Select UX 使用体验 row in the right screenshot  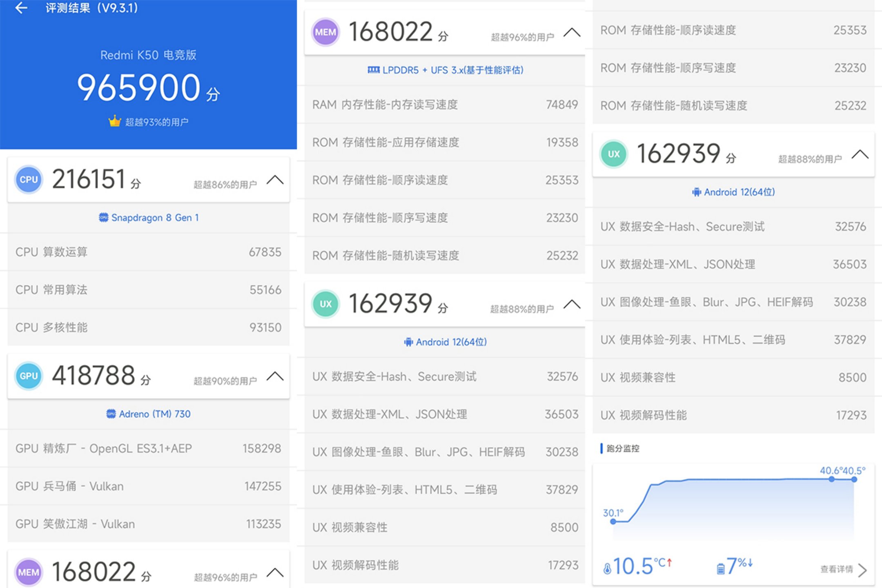[733, 339]
